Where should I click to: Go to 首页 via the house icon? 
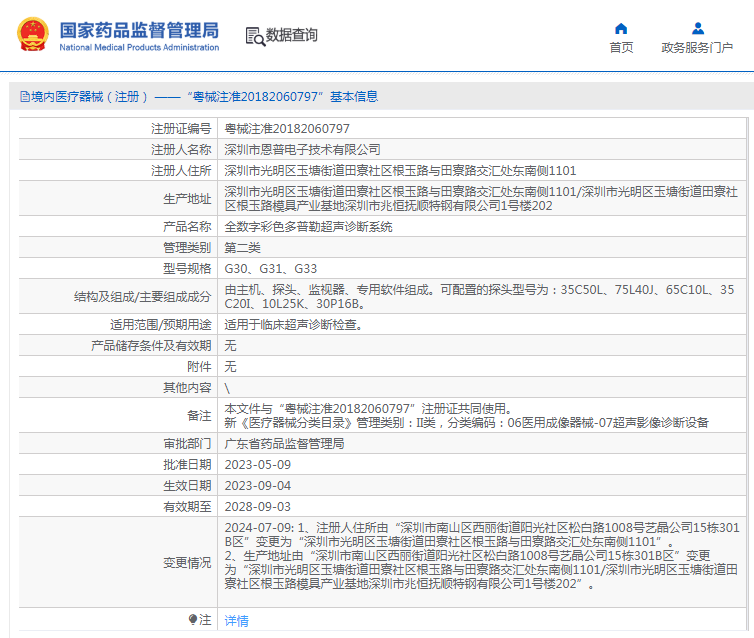point(621,29)
